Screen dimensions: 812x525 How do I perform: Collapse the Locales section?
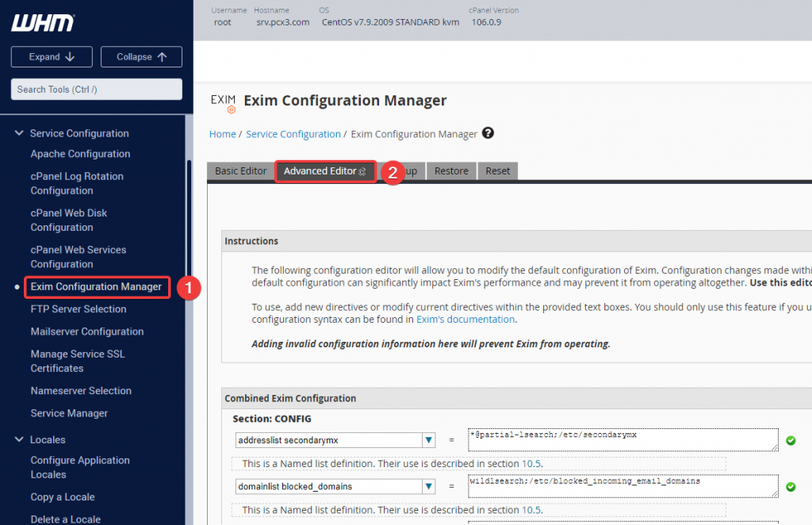point(19,439)
